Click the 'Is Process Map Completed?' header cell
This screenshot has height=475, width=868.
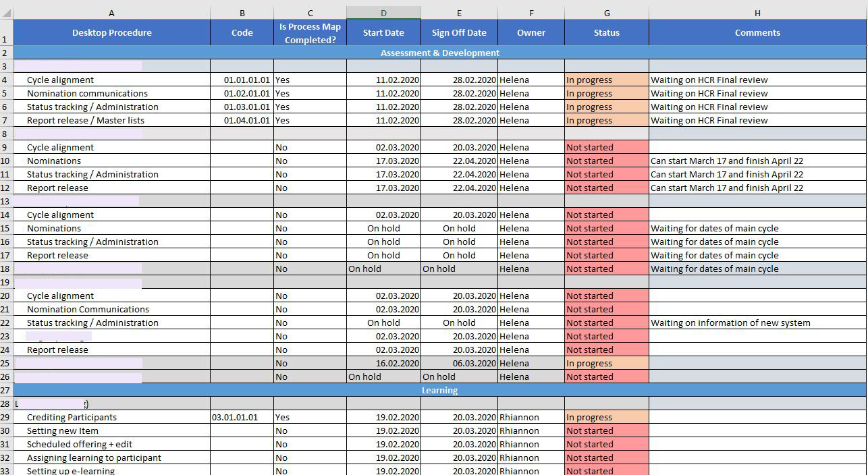pos(310,32)
